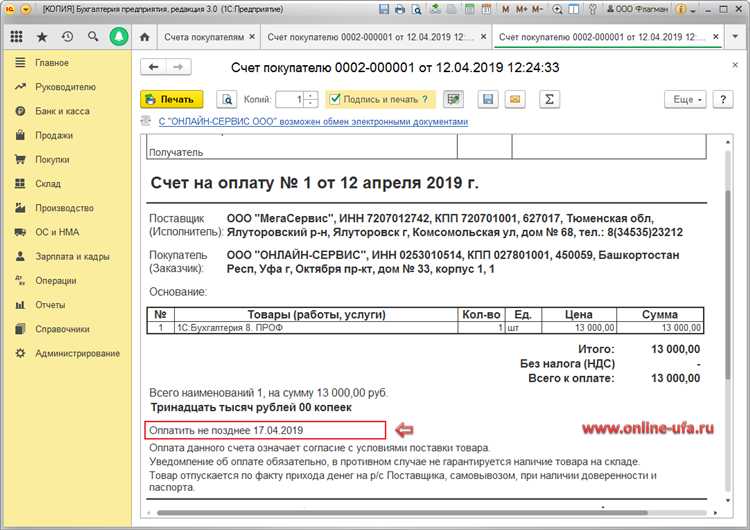The width and height of the screenshot is (750, 530).
Task: Click the title bar window layout icon
Action: tap(574, 9)
